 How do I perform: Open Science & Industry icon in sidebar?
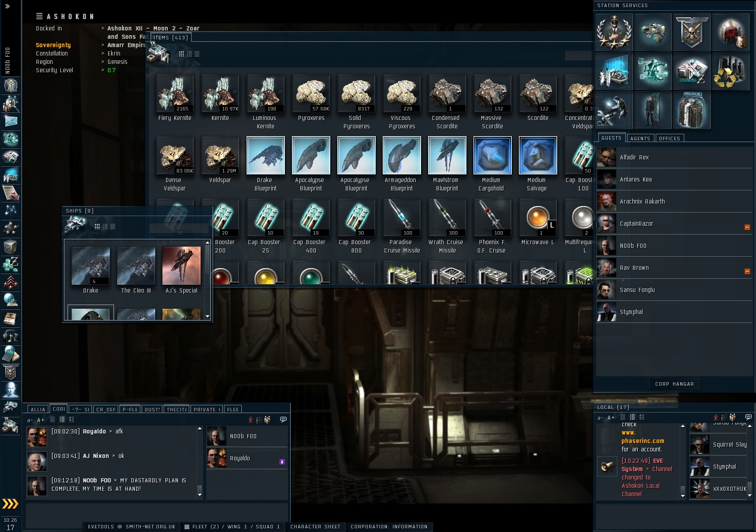click(x=10, y=174)
